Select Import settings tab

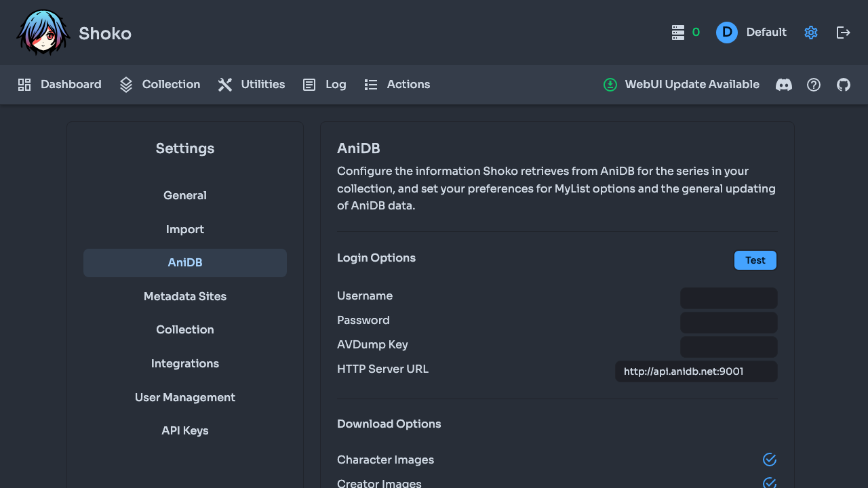coord(185,229)
